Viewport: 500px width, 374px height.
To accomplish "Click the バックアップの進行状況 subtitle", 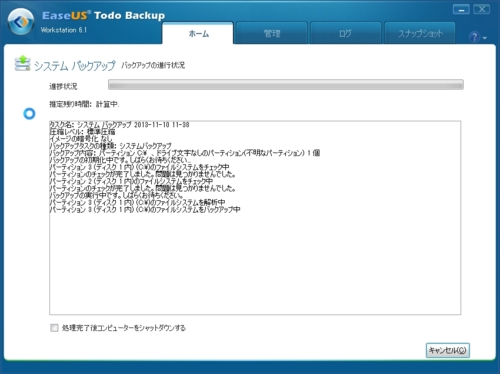I will coord(153,65).
